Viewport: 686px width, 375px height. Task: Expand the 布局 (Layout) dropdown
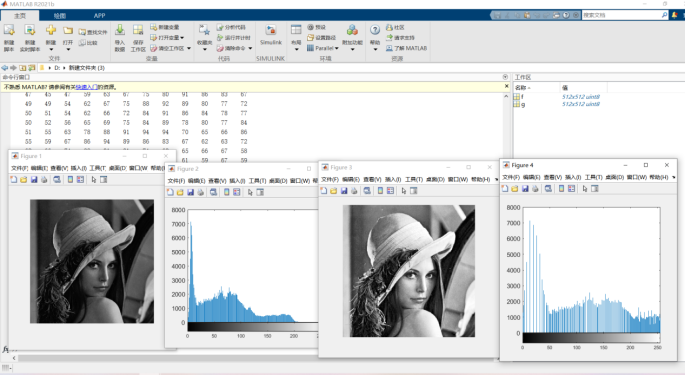[x=296, y=49]
